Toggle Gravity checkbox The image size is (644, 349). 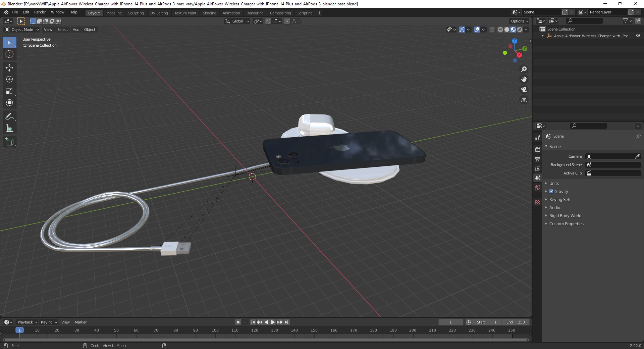(x=551, y=191)
